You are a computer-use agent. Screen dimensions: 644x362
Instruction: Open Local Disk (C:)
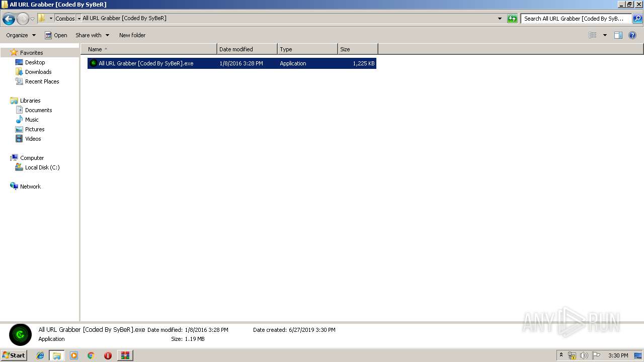pyautogui.click(x=42, y=167)
